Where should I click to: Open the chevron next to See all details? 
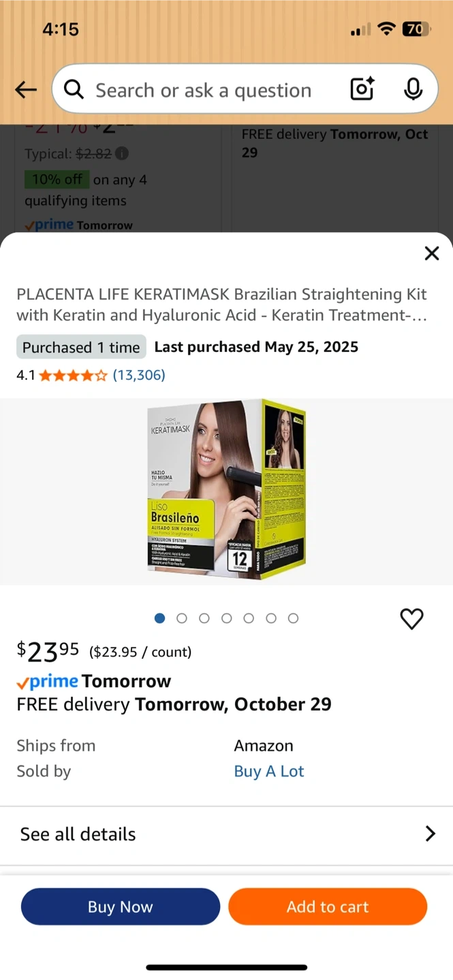(x=430, y=834)
